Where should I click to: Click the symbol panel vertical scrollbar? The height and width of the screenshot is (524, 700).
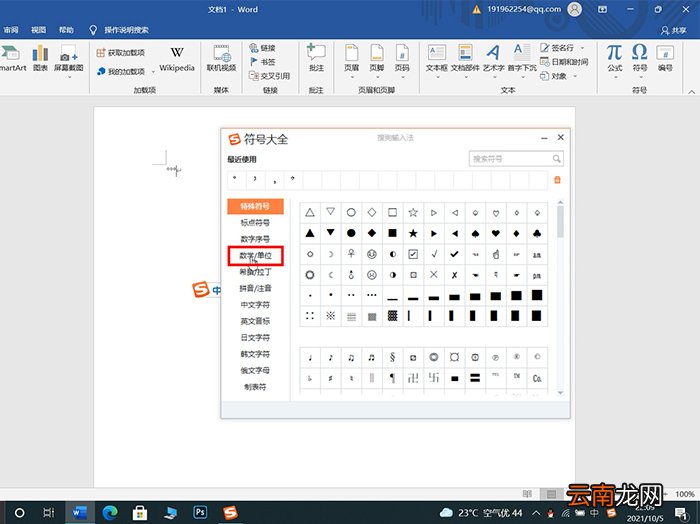tap(560, 222)
